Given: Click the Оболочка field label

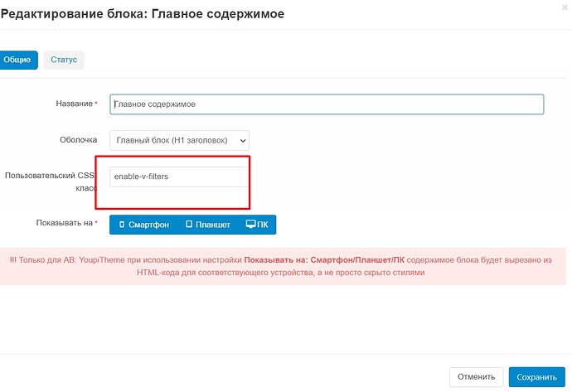Looking at the screenshot, I should point(78,141).
